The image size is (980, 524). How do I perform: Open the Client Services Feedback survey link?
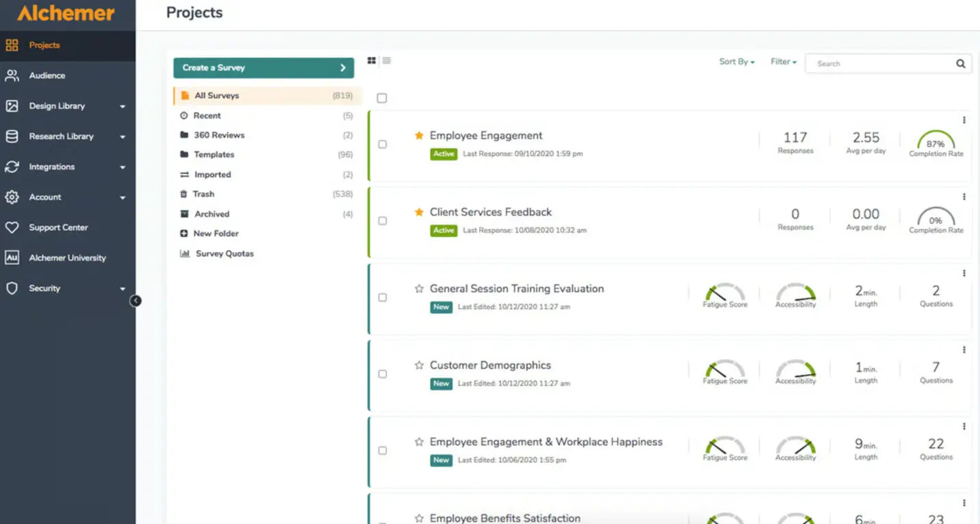tap(490, 212)
